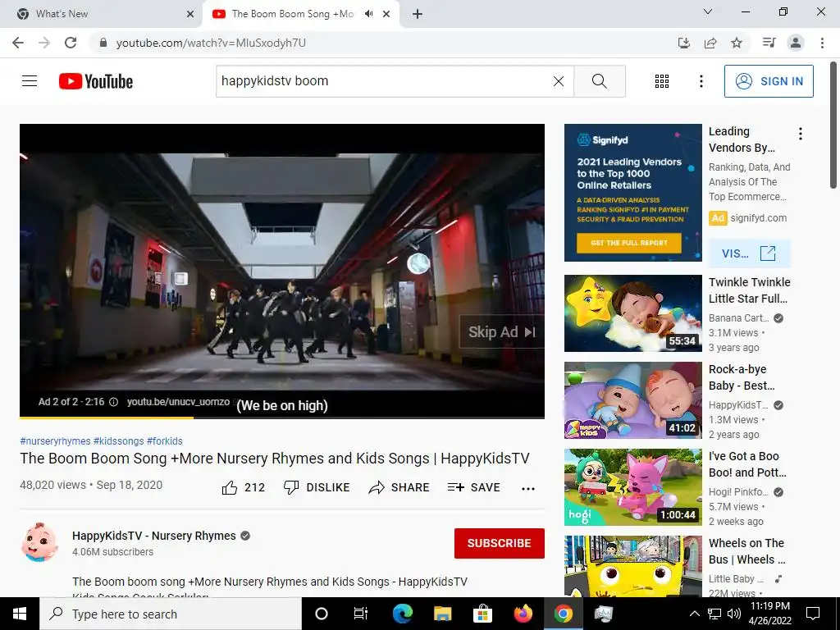Open Task View on the taskbar
Image resolution: width=840 pixels, height=630 pixels.
click(361, 614)
